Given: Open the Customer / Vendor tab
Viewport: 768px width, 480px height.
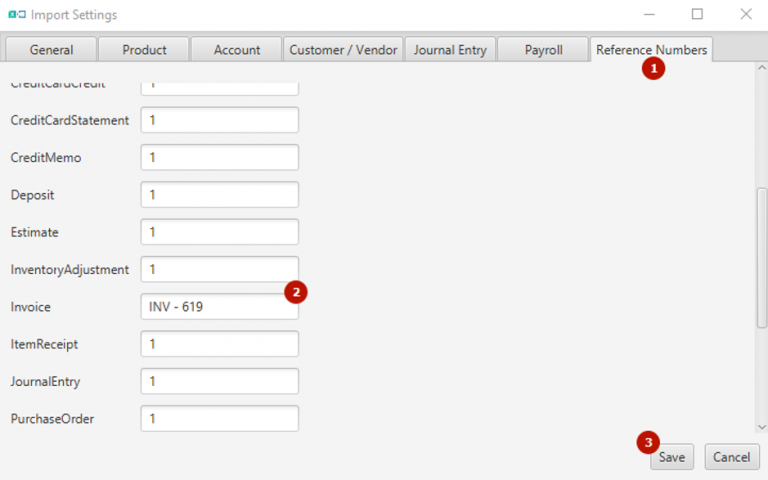Looking at the screenshot, I should pos(343,49).
